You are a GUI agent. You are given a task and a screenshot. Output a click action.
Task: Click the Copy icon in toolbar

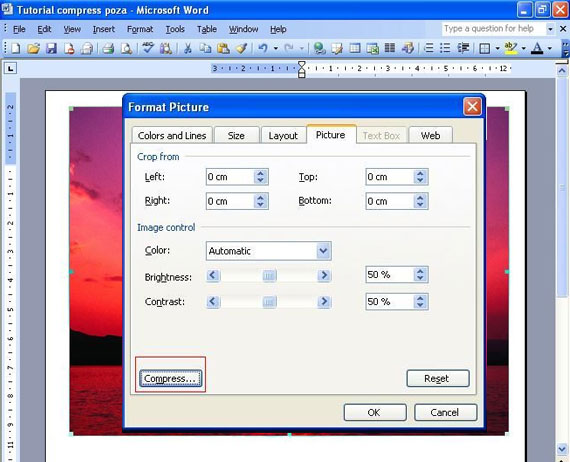pyautogui.click(x=205, y=48)
